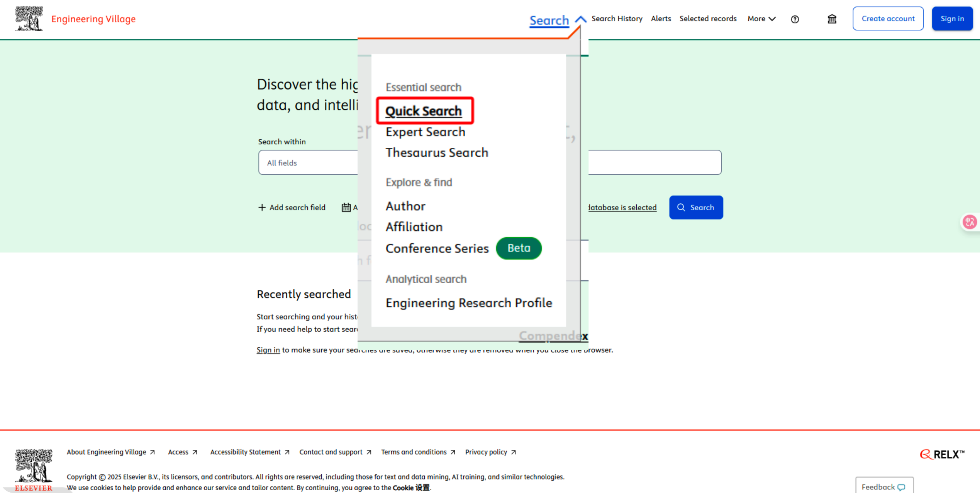Expand the More dropdown
The width and height of the screenshot is (980, 493).
761,19
